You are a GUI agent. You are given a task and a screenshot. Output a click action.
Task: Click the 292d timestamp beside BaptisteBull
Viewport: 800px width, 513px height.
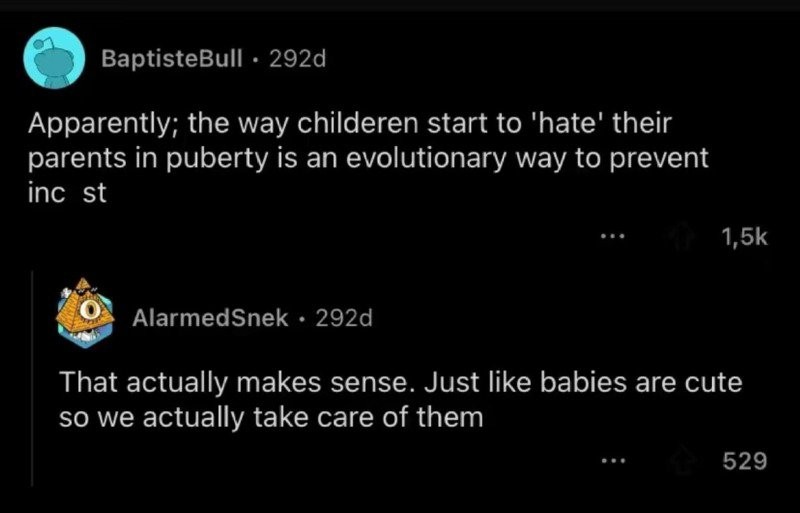click(x=297, y=59)
